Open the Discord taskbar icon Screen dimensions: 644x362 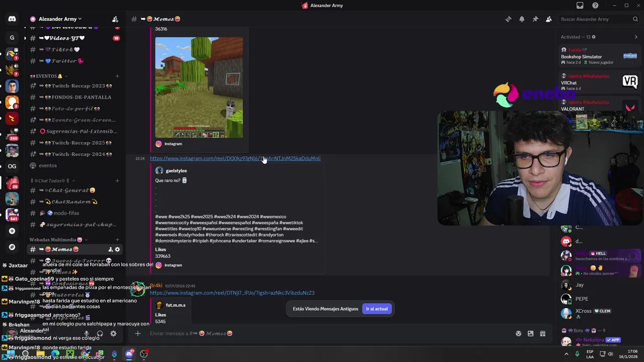pos(129,354)
